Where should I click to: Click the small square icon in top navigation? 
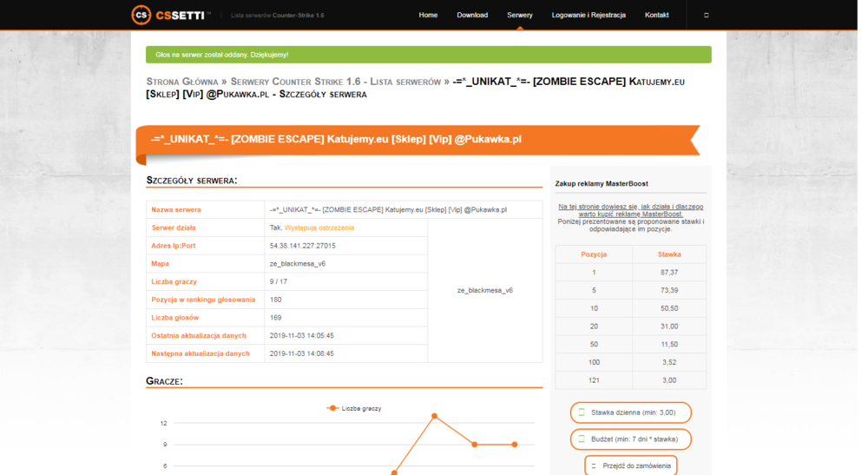[707, 16]
